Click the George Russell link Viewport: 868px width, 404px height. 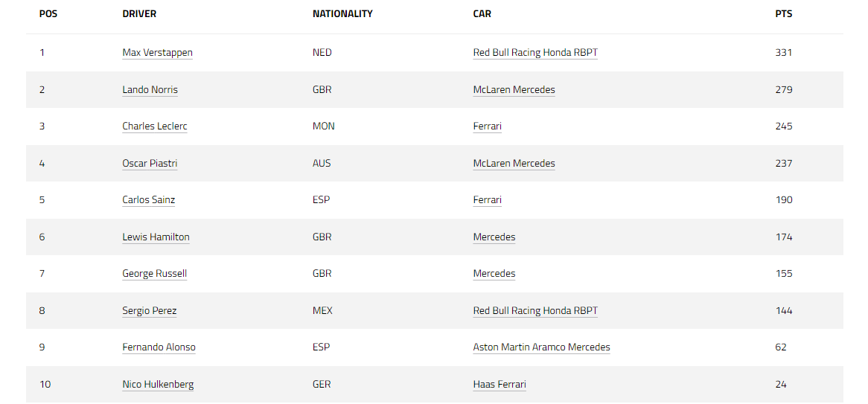tap(154, 274)
